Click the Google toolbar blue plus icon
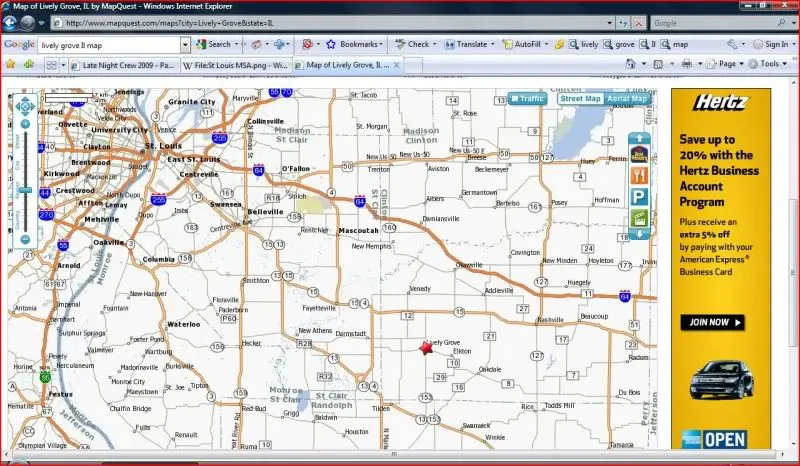Screen dimensions: 800x466 279,44
